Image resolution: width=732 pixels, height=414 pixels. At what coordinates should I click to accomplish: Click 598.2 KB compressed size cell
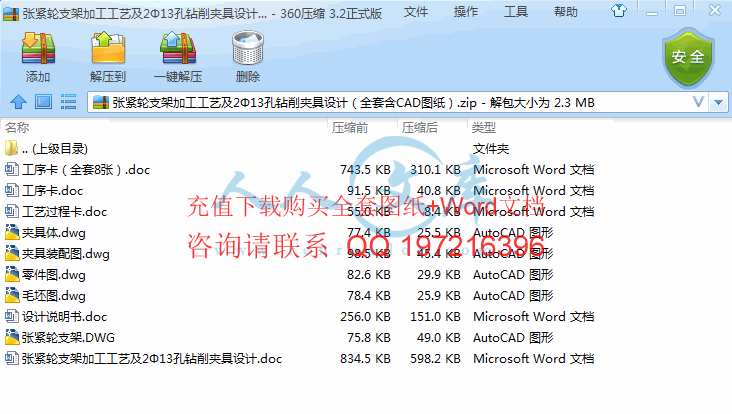point(435,358)
